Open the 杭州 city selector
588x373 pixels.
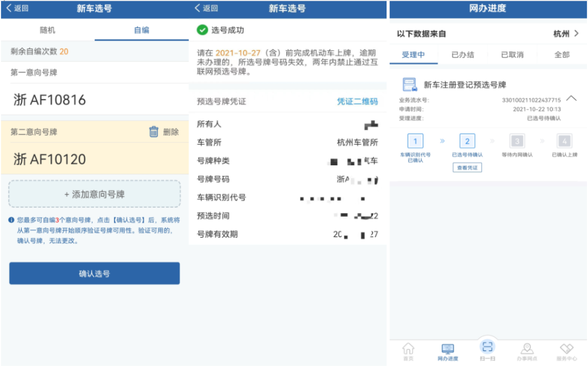[x=566, y=34]
